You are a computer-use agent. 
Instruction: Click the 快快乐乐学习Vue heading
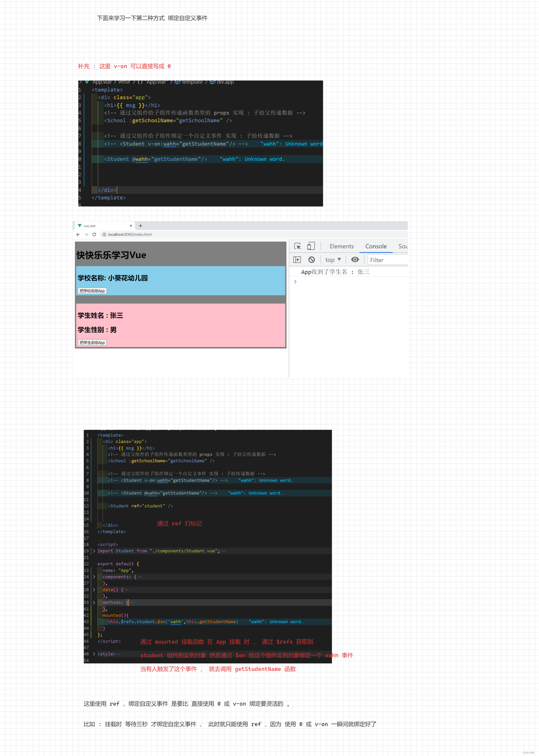coord(111,255)
